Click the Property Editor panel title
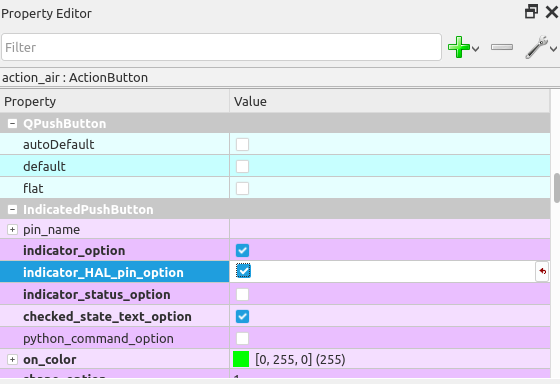The width and height of the screenshot is (560, 384). click(46, 14)
